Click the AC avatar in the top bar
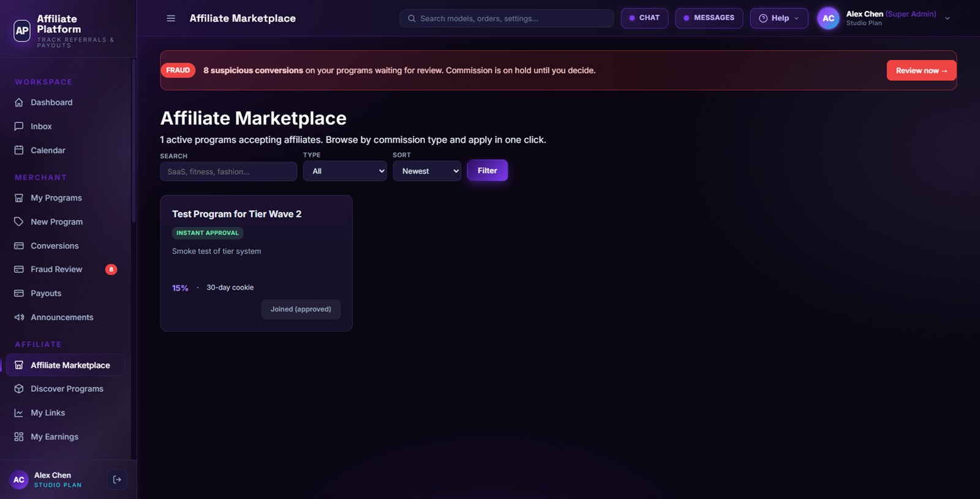The image size is (980, 499). (828, 18)
